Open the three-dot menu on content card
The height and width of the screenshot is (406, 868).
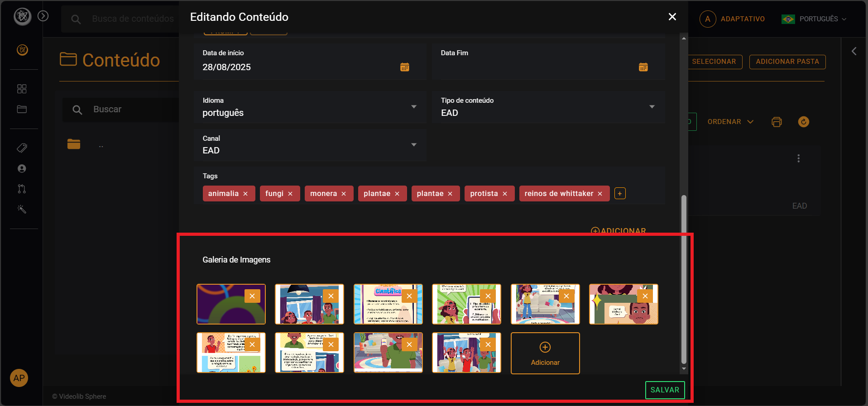pyautogui.click(x=799, y=158)
